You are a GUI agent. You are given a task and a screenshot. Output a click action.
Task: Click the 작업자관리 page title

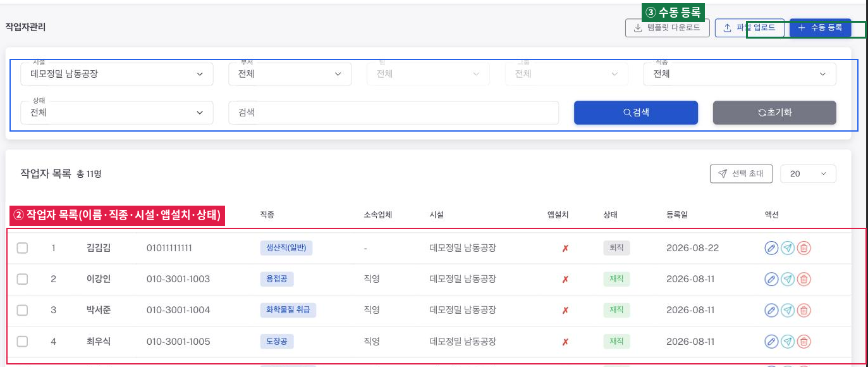[x=25, y=27]
